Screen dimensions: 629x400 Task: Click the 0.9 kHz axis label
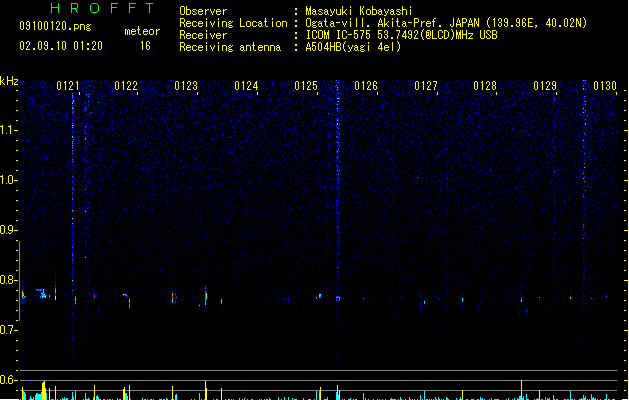coord(7,230)
